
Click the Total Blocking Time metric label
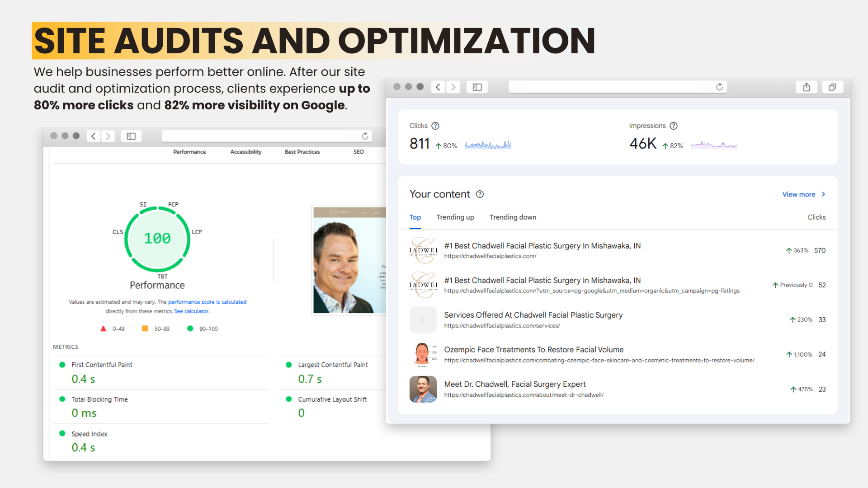[x=99, y=399]
